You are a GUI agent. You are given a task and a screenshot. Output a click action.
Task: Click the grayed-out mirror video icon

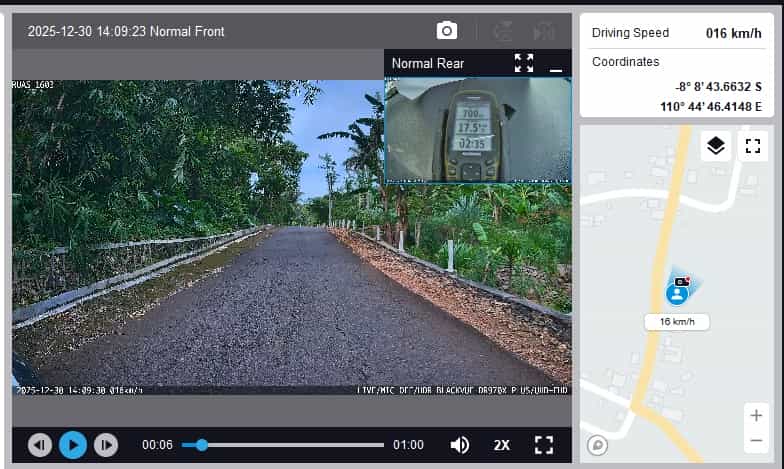click(x=544, y=31)
